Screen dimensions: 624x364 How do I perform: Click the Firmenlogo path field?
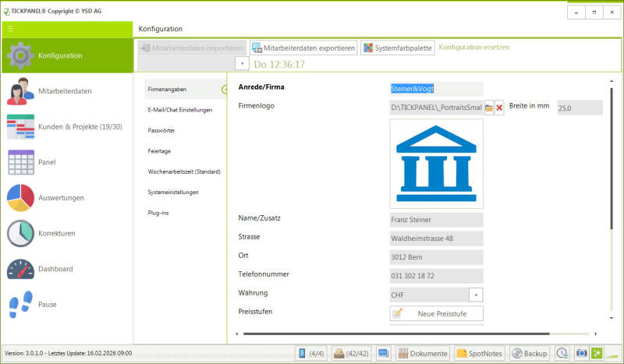436,108
